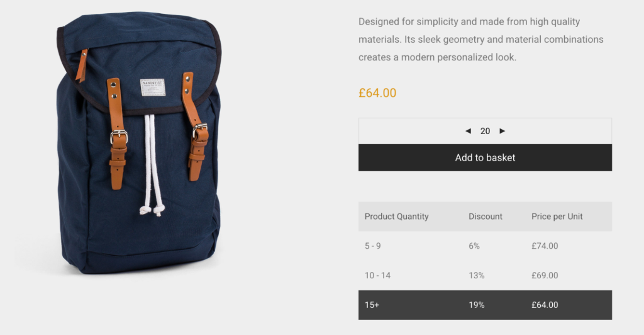Select the 10 - 14 quantity tier
This screenshot has width=644, height=335.
click(377, 276)
